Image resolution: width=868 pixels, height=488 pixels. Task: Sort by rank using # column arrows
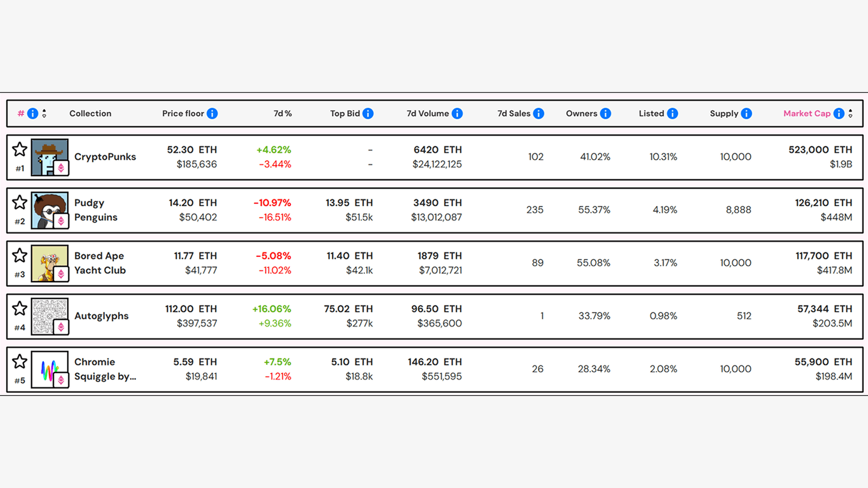click(x=44, y=113)
